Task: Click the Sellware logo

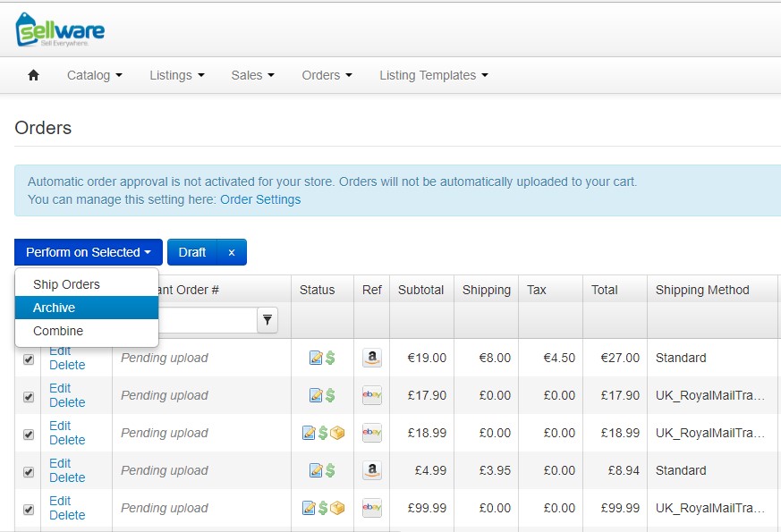Action: [60, 30]
